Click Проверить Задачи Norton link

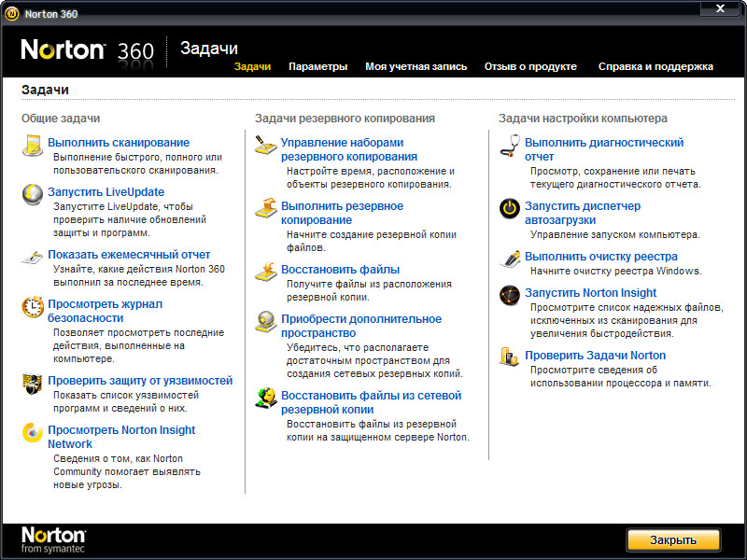(595, 356)
